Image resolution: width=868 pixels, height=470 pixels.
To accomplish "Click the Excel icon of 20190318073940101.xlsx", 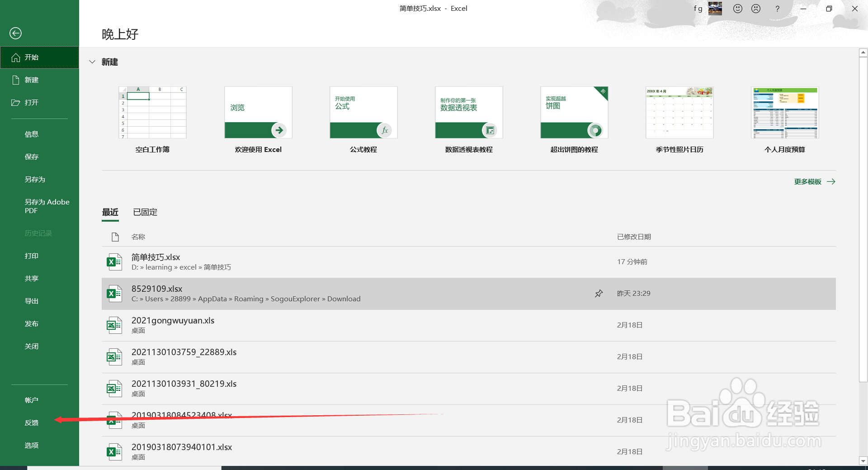I will 114,452.
